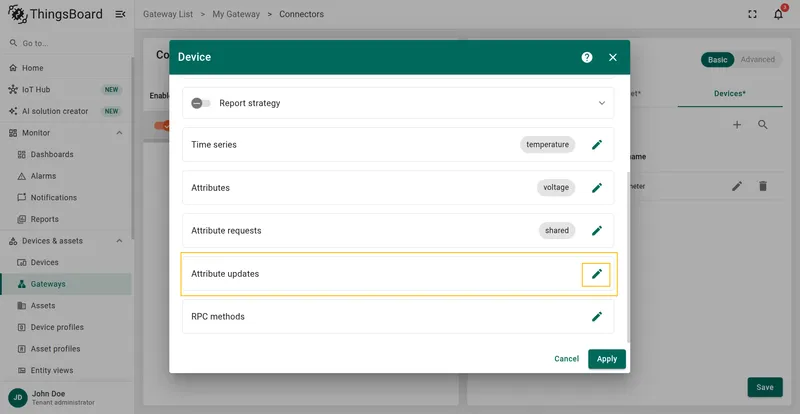Edit the Attributes entry
Viewport: 800px width, 414px height.
tap(596, 188)
